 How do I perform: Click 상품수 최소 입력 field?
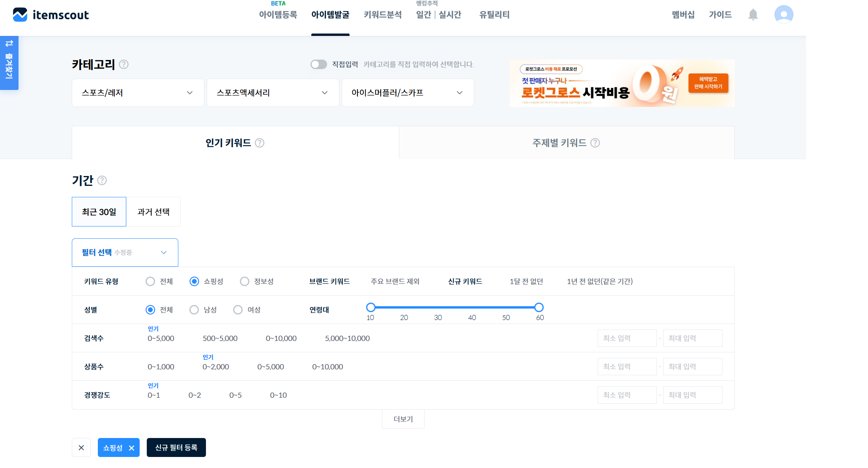(627, 367)
